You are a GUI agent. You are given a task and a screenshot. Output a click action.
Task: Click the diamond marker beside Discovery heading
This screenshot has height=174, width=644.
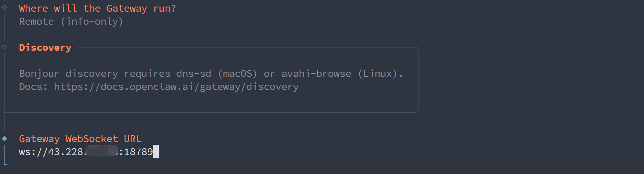coord(4,47)
